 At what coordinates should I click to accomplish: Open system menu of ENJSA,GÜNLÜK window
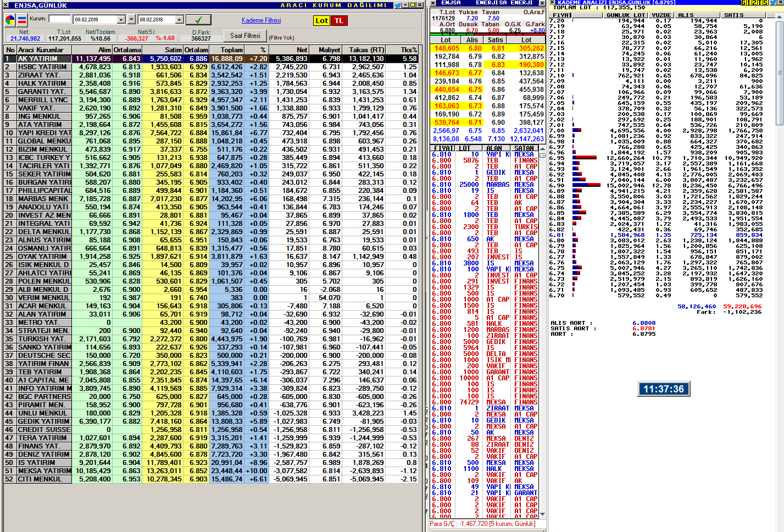6,5
